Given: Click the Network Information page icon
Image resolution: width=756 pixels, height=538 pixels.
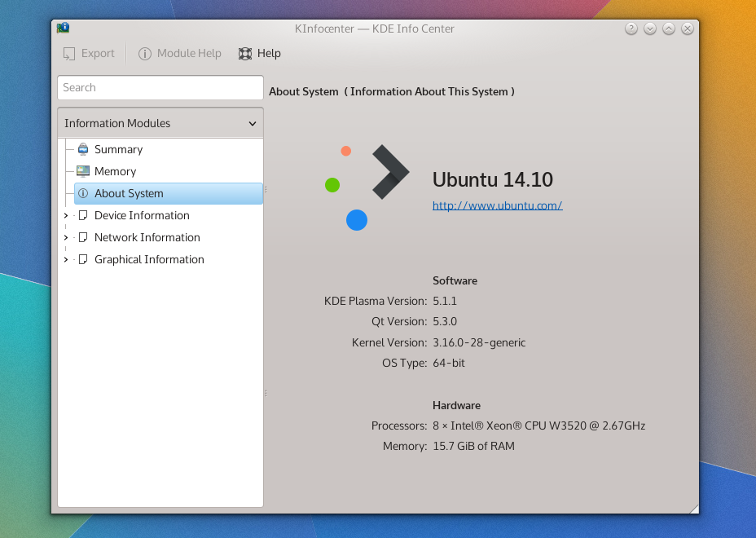Looking at the screenshot, I should coord(83,237).
